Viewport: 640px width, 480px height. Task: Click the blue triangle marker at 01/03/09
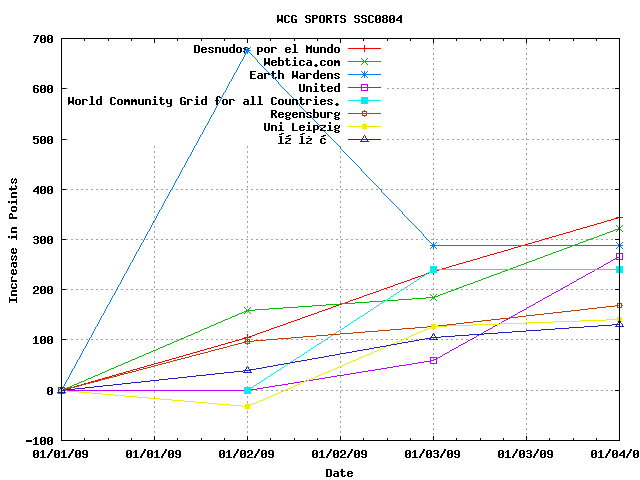coord(433,337)
